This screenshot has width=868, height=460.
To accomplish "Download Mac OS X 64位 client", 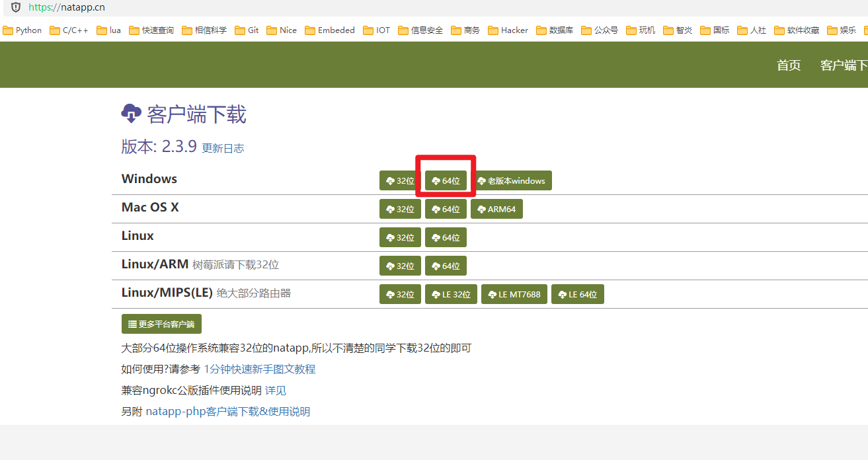I will point(446,209).
